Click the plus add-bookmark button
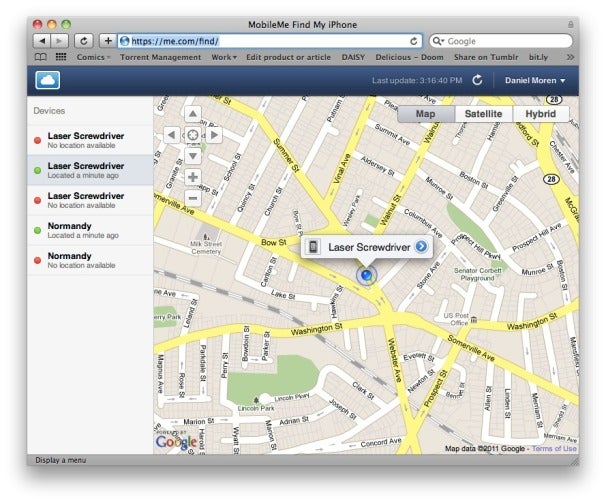Screen dimensions: 606x503 pyautogui.click(x=108, y=41)
